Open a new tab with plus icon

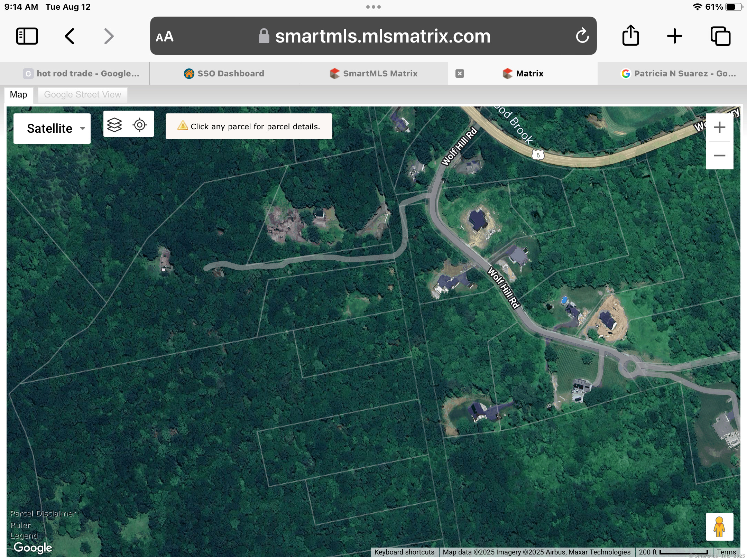click(x=675, y=36)
